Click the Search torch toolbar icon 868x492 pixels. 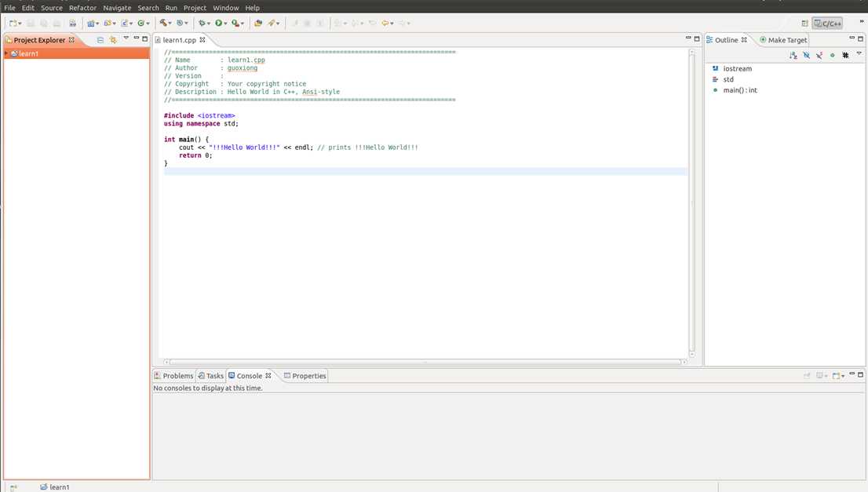(272, 24)
